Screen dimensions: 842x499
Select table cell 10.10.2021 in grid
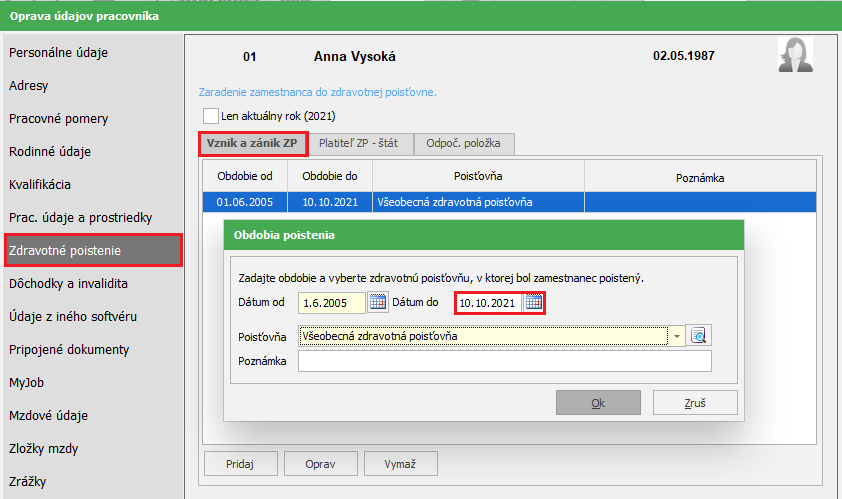pyautogui.click(x=330, y=202)
